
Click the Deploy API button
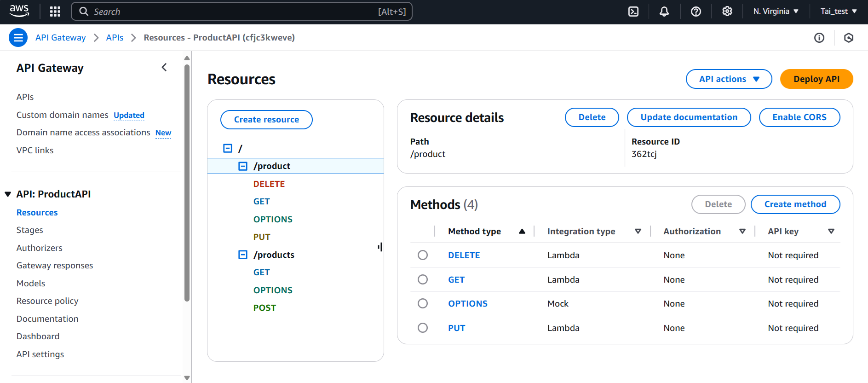pos(816,79)
